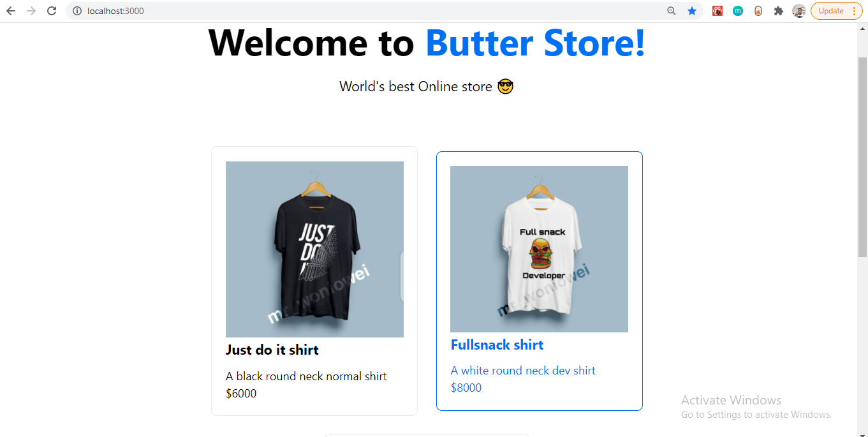The image size is (868, 437).
Task: Click the white Full snack Developer shirt image
Action: click(x=539, y=249)
